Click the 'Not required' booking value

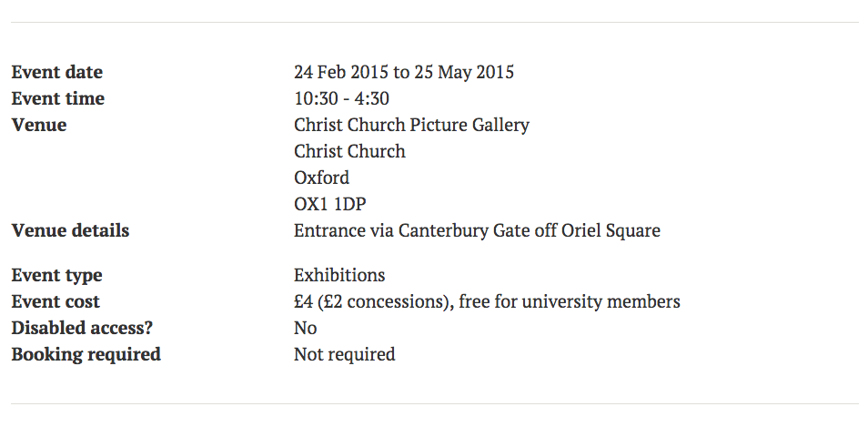344,355
